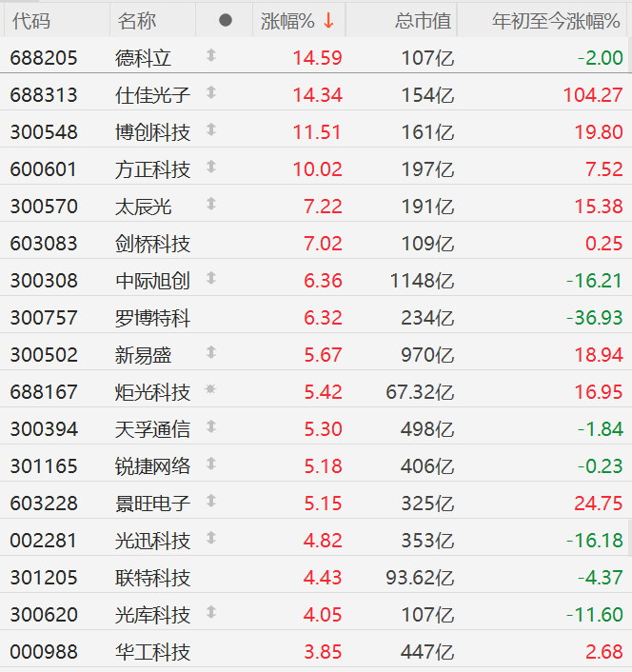Click the 970亿 market cap value
The height and width of the screenshot is (672, 632).
point(427,355)
